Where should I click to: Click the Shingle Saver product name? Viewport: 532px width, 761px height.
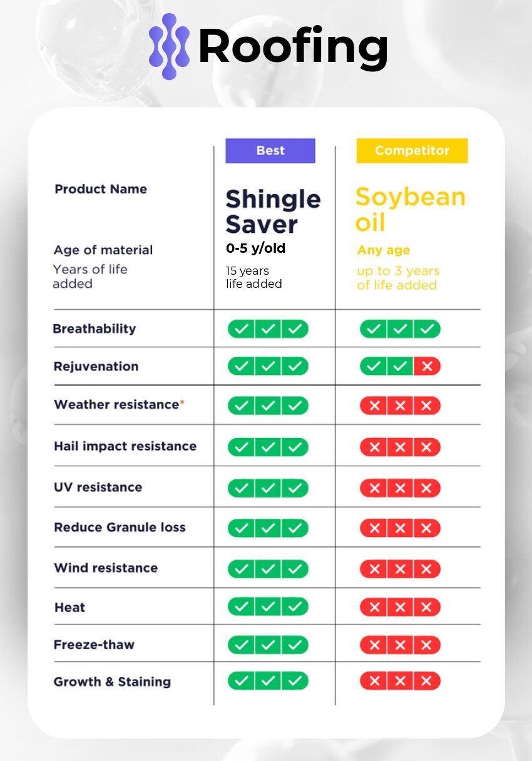point(273,211)
